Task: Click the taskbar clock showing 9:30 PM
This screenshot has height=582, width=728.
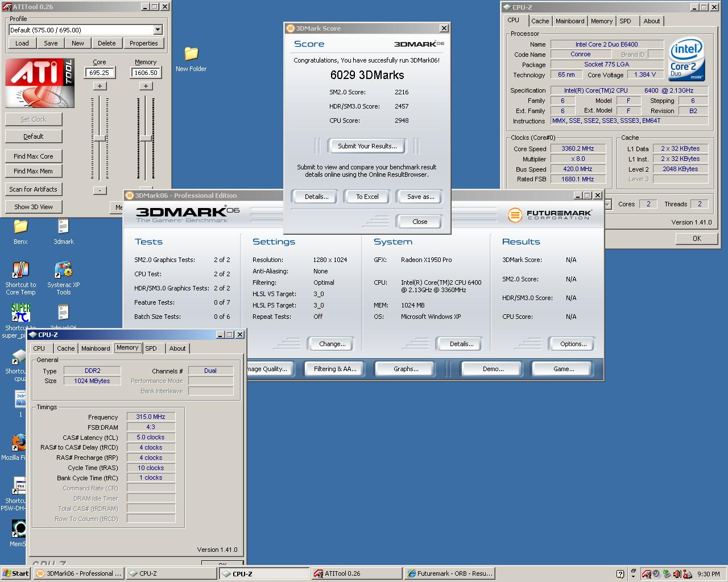Action: tap(708, 574)
